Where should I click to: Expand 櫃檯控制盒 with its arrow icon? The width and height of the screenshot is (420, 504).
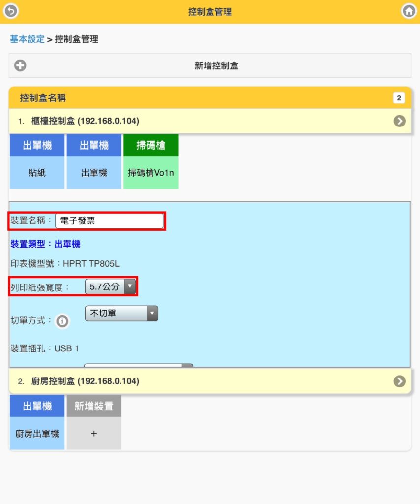[399, 121]
